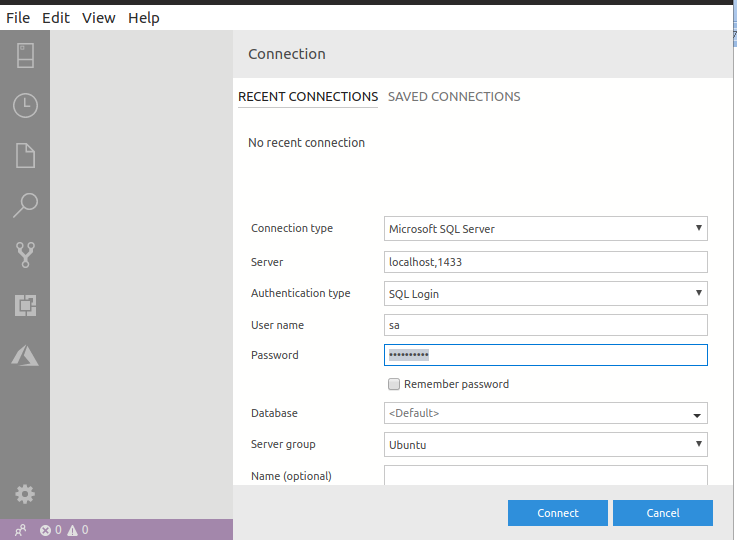Click the errors and warnings status indicator
This screenshot has width=737, height=540.
64,530
